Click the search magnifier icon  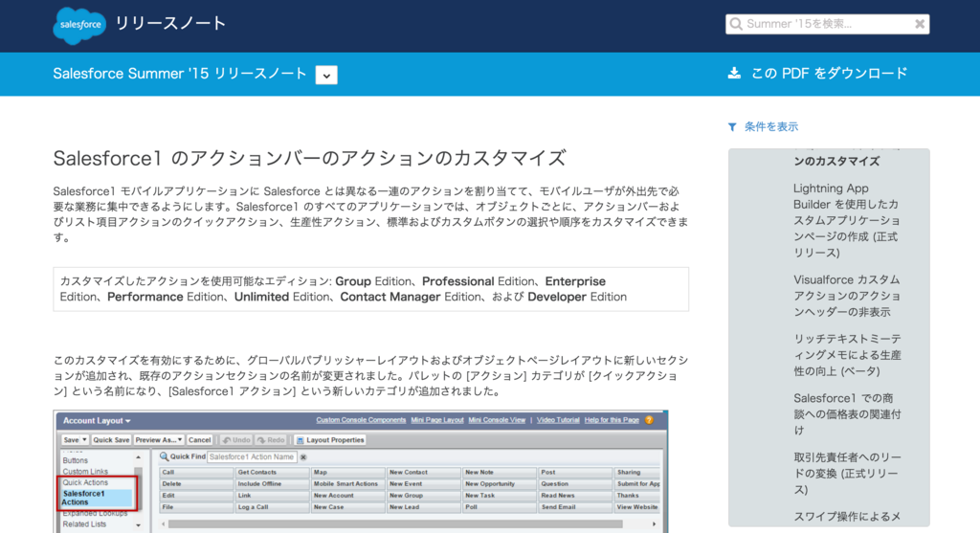tap(736, 24)
